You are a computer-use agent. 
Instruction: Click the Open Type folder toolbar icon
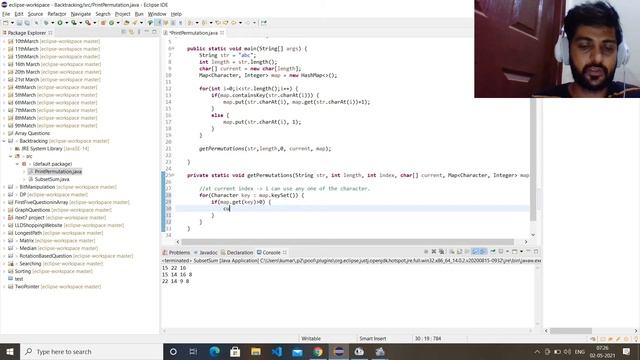click(x=127, y=23)
